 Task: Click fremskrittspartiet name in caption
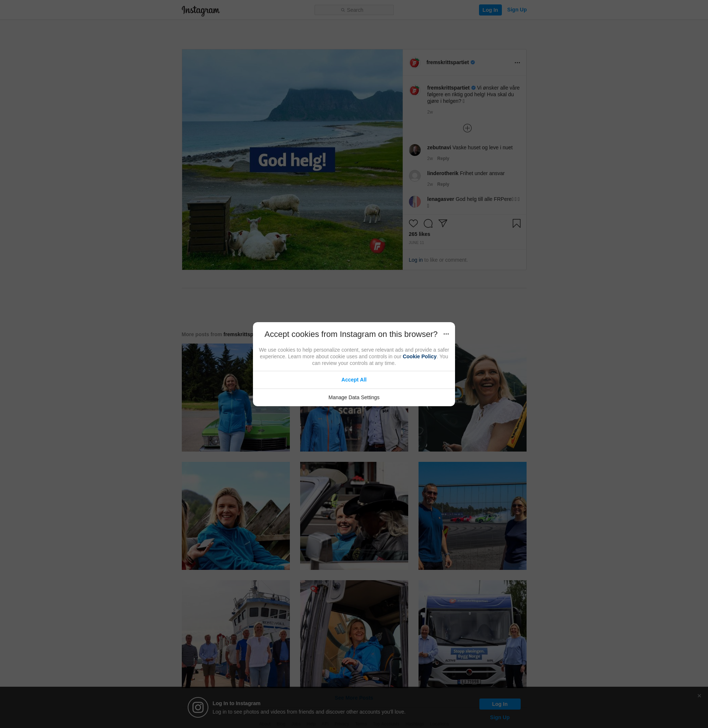pyautogui.click(x=448, y=88)
